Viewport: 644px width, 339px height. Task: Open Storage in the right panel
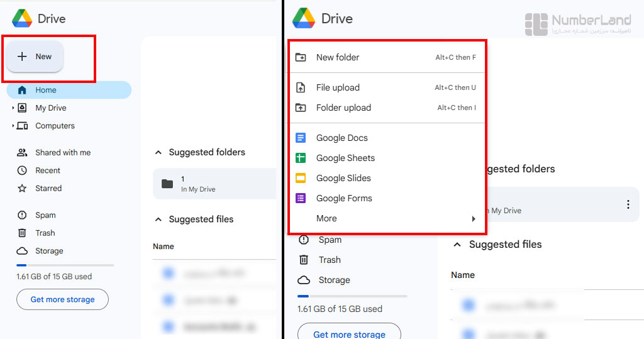click(335, 281)
